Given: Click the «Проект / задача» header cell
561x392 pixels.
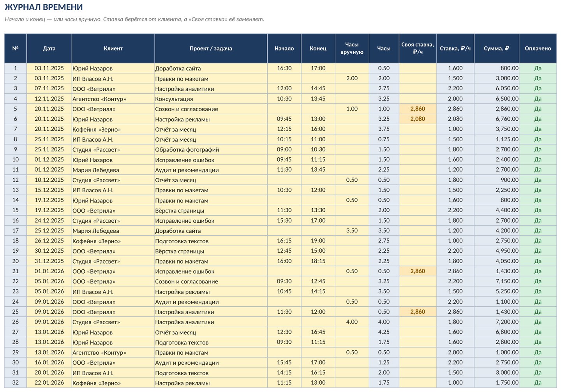Looking at the screenshot, I should coord(211,48).
